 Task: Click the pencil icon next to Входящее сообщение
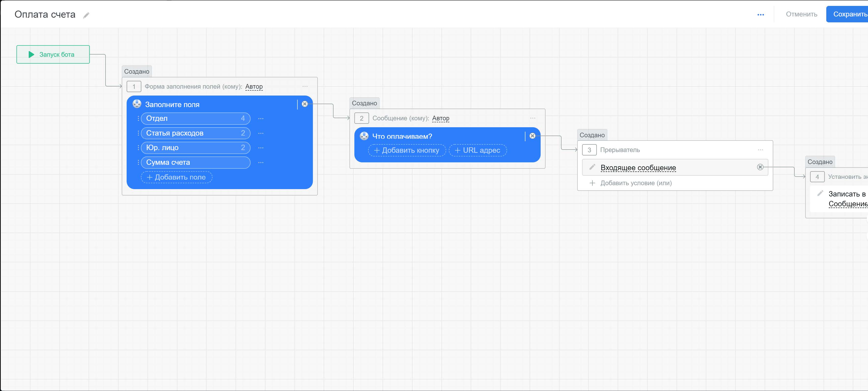[592, 167]
